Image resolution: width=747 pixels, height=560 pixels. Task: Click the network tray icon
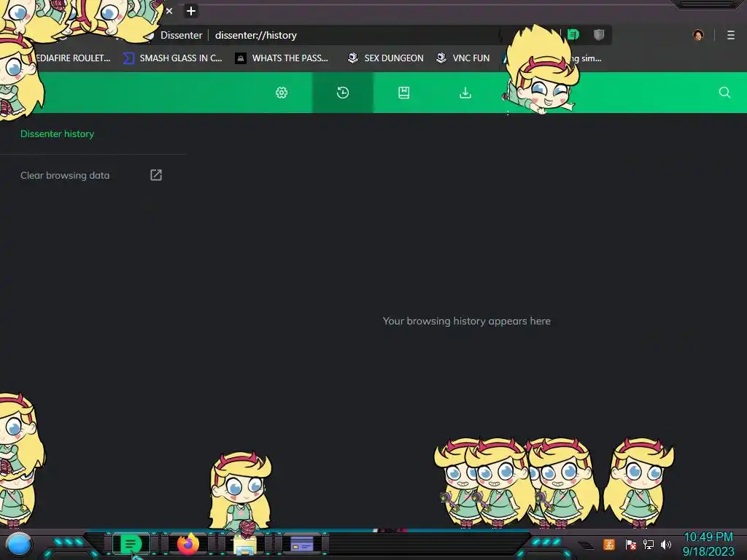649,544
